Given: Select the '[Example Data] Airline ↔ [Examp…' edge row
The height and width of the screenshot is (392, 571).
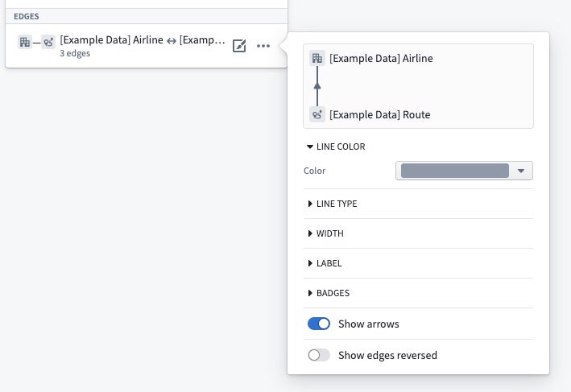Looking at the screenshot, I should click(x=147, y=46).
